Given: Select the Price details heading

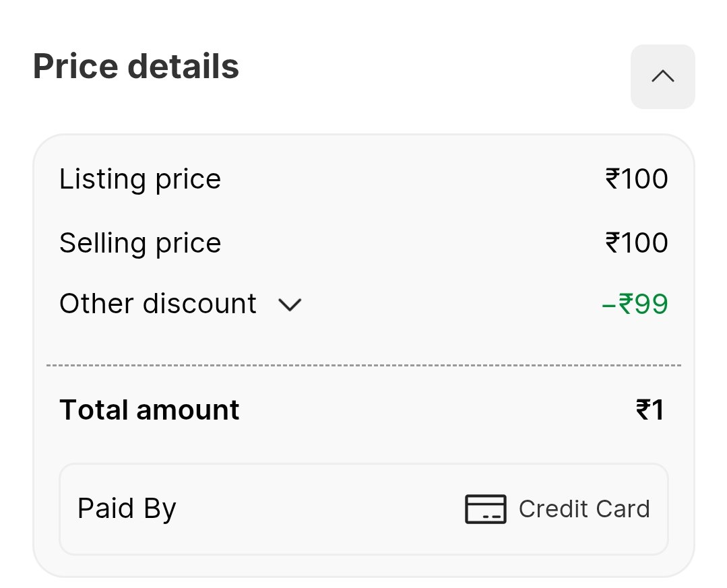Looking at the screenshot, I should click(136, 66).
